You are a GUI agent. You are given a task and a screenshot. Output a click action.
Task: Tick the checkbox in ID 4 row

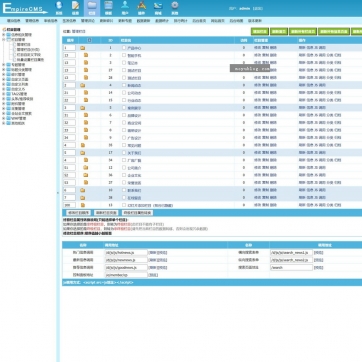[x=124, y=85]
